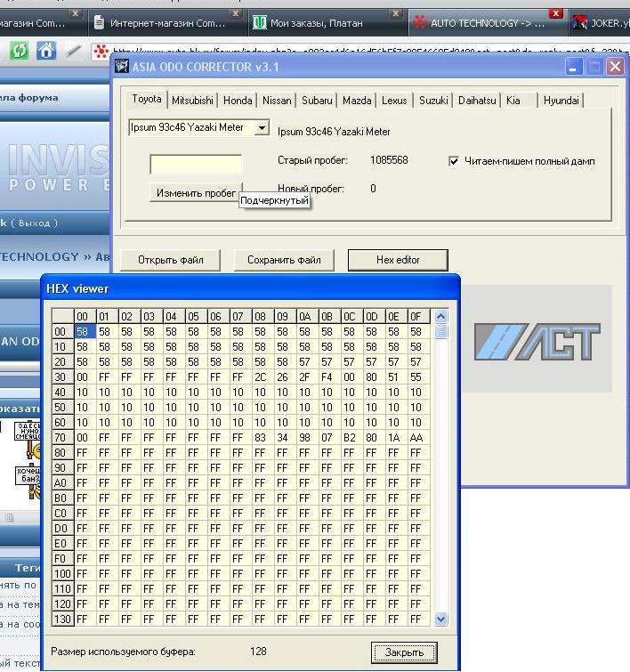Screen dimensions: 630x672
Task: Open the Subaru tab
Action: [x=317, y=101]
